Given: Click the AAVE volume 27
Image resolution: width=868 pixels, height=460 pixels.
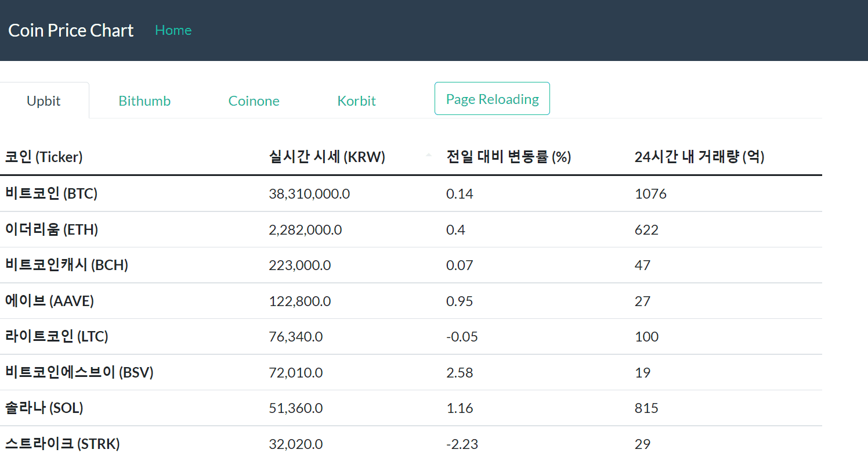Looking at the screenshot, I should coord(642,301).
